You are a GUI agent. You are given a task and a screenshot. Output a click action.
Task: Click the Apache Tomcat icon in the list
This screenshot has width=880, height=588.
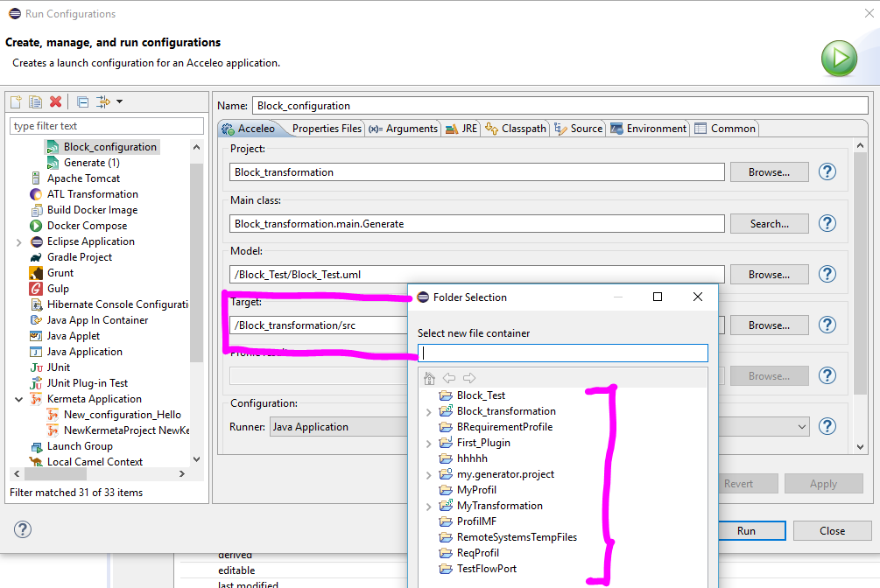[x=36, y=178]
